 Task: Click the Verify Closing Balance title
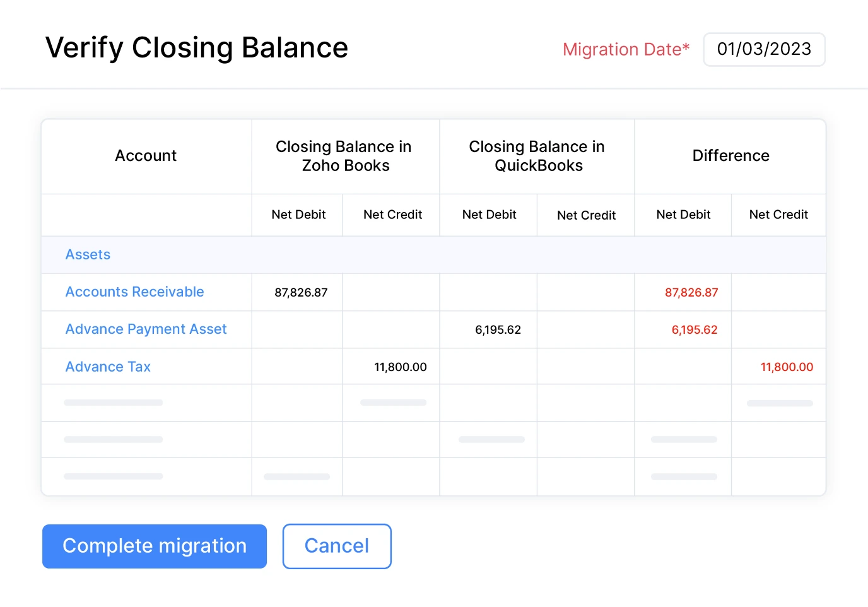pyautogui.click(x=196, y=47)
